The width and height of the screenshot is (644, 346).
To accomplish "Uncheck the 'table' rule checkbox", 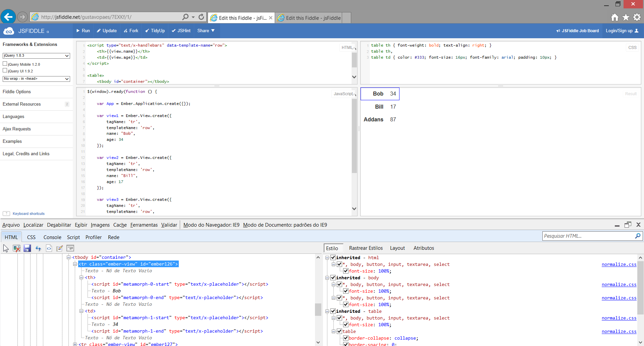I will (339, 331).
